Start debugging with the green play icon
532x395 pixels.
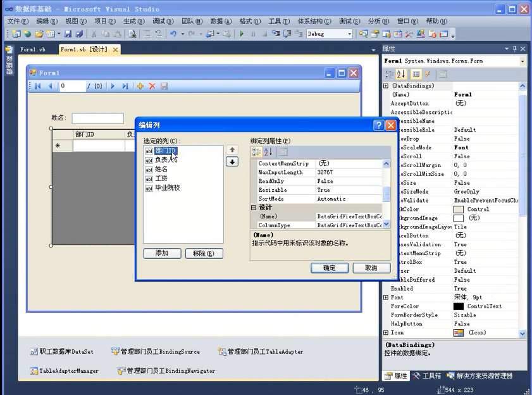(242, 34)
